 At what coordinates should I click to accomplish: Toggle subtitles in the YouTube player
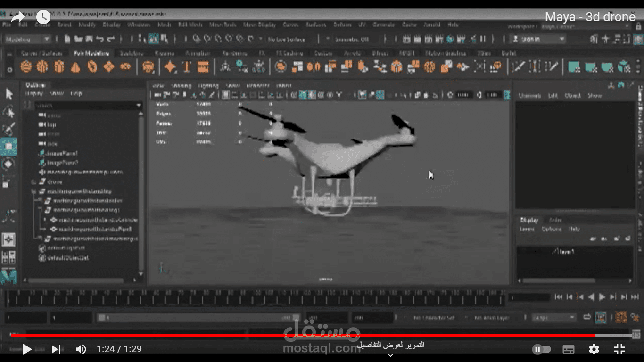pos(569,349)
